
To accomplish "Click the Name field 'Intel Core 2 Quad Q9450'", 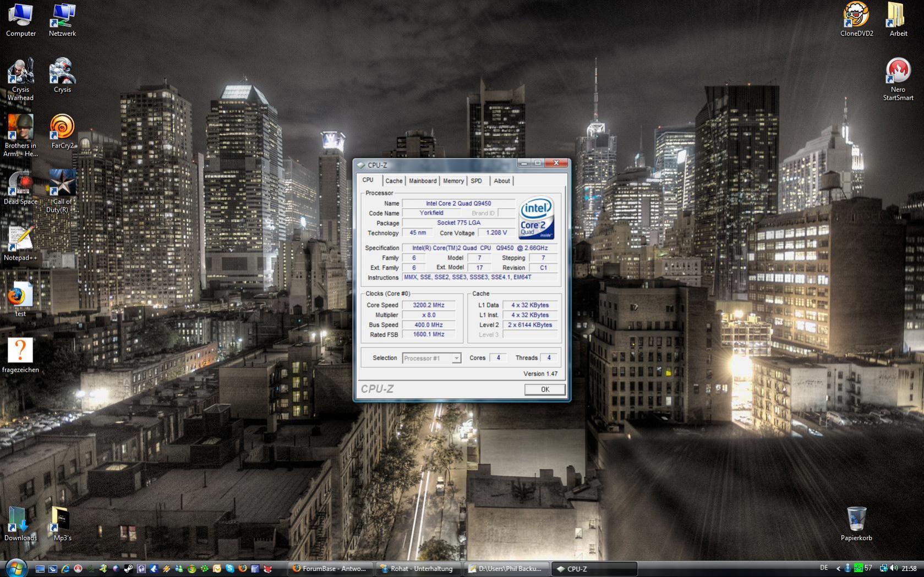I will click(x=458, y=204).
